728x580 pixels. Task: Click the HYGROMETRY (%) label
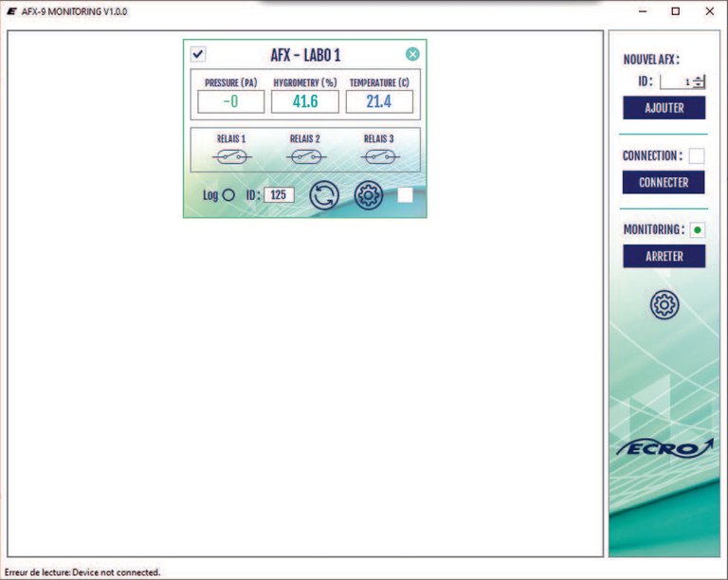click(x=305, y=82)
